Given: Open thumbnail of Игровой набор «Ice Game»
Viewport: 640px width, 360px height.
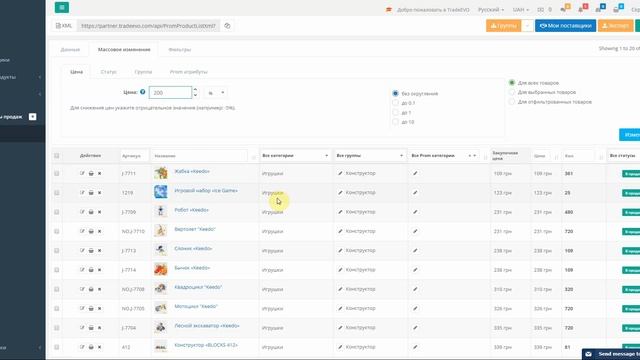Looking at the screenshot, I should tap(160, 192).
